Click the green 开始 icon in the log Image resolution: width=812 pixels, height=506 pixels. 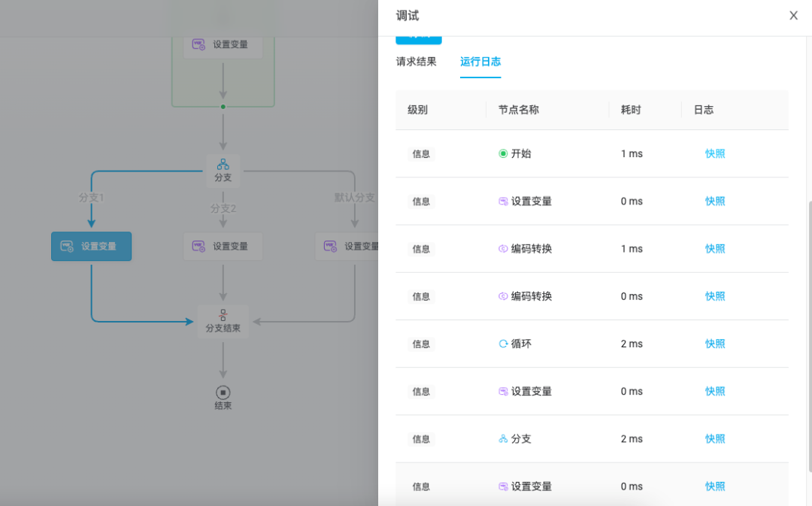click(503, 154)
